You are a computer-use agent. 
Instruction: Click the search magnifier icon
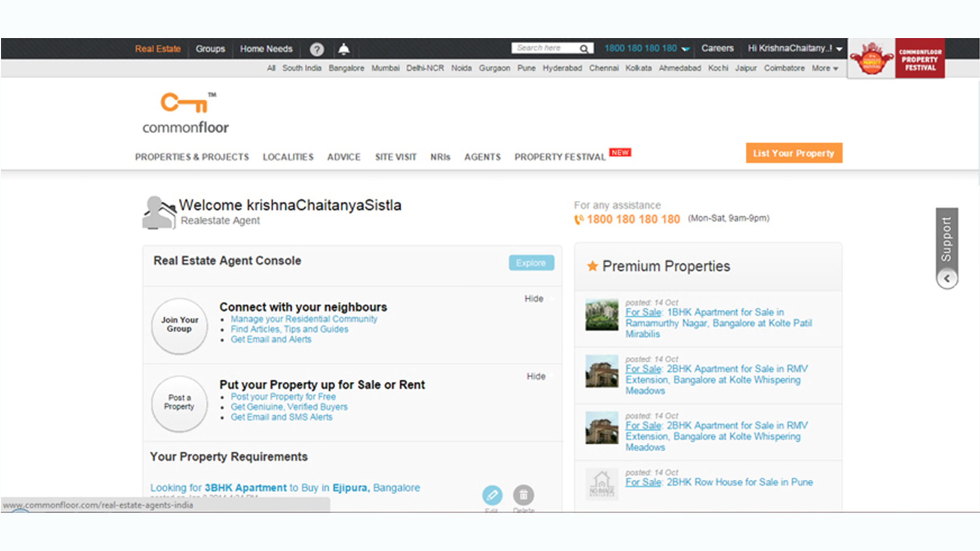click(583, 49)
